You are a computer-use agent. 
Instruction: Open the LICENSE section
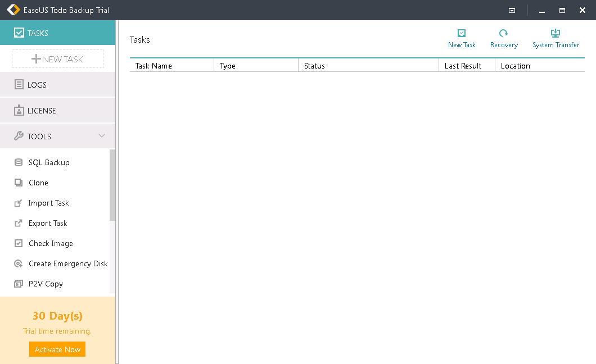[58, 111]
